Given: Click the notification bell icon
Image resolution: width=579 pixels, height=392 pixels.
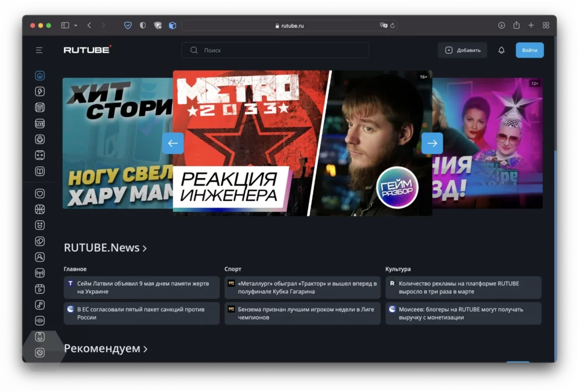Looking at the screenshot, I should (501, 50).
